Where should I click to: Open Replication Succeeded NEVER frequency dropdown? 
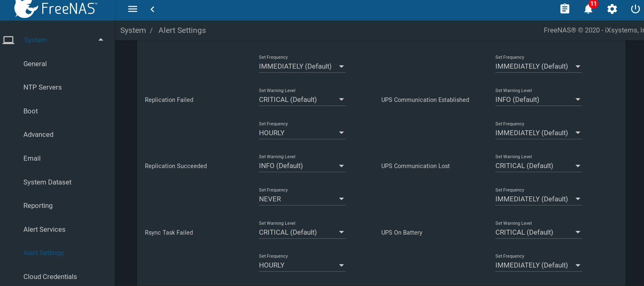(302, 199)
